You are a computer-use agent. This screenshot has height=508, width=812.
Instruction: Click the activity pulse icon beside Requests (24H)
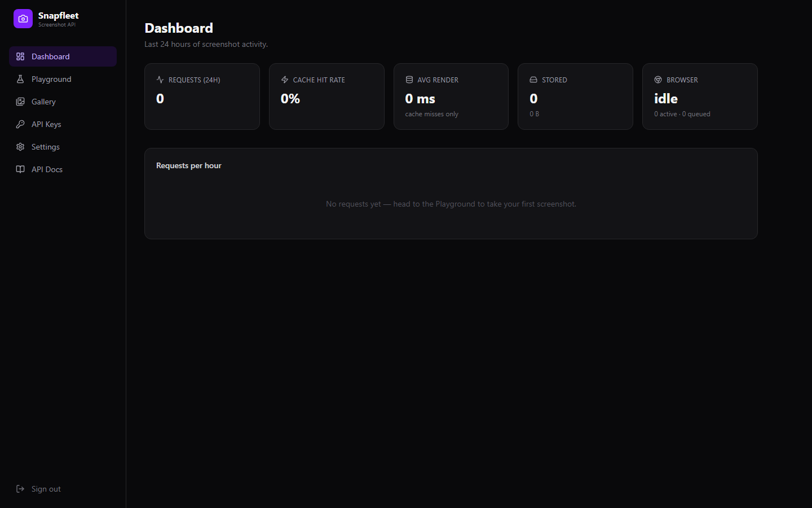tap(160, 80)
